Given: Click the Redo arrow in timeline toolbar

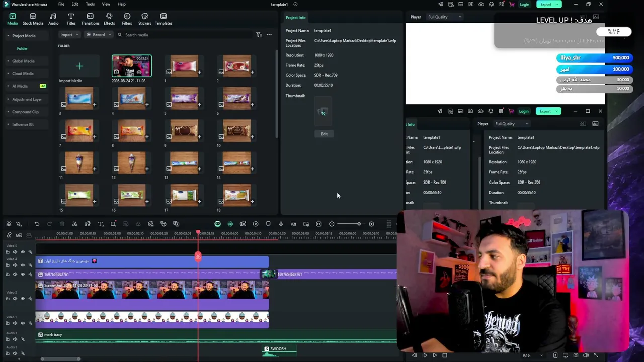Looking at the screenshot, I should pyautogui.click(x=49, y=224).
